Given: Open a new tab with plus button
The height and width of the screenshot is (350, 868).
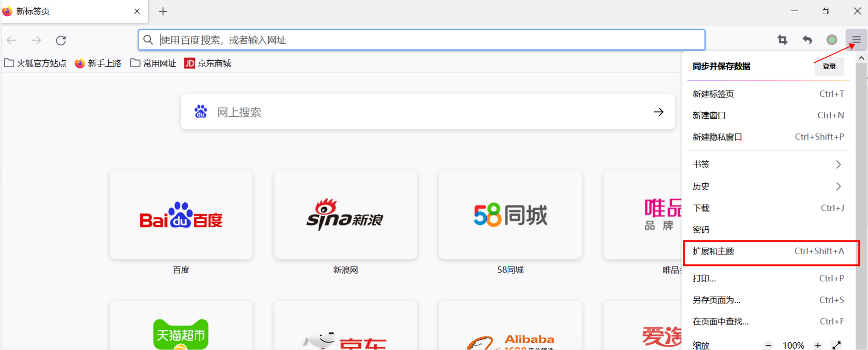Looking at the screenshot, I should (x=163, y=11).
